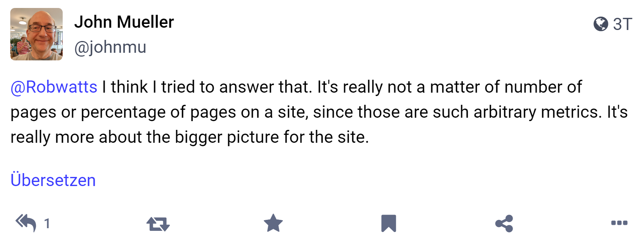Viewport: 644px width, 243px height.
Task: Click the 3T timestamp indicator
Action: pyautogui.click(x=623, y=24)
